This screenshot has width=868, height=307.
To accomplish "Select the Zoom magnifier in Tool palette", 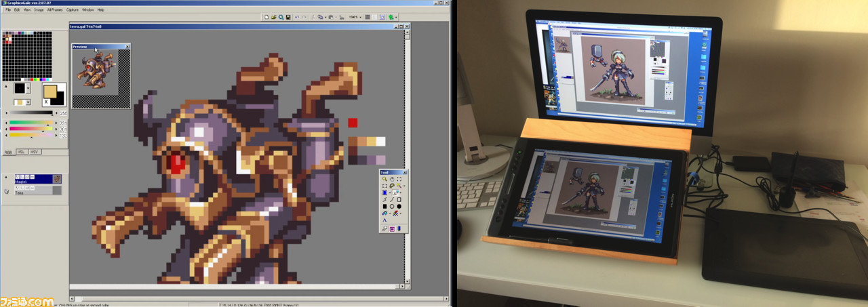I will click(384, 179).
